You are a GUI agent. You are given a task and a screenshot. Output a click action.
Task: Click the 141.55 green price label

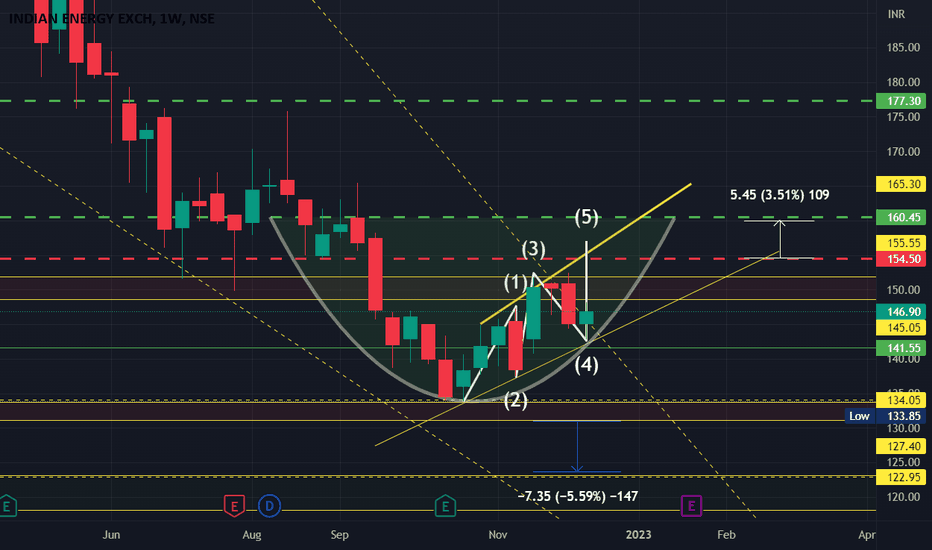(900, 348)
